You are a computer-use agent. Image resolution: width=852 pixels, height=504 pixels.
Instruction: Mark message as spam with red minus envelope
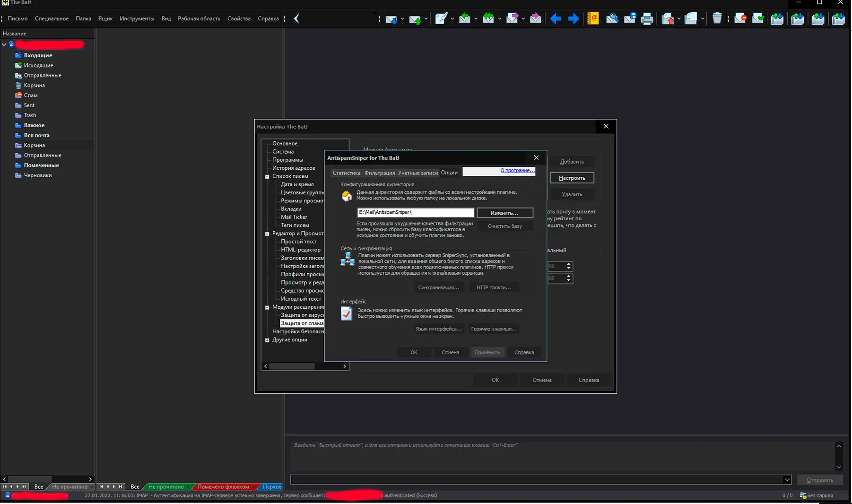(740, 19)
